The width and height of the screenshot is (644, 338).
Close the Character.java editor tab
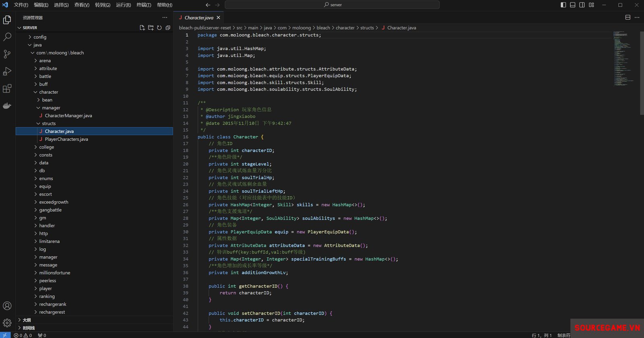219,18
